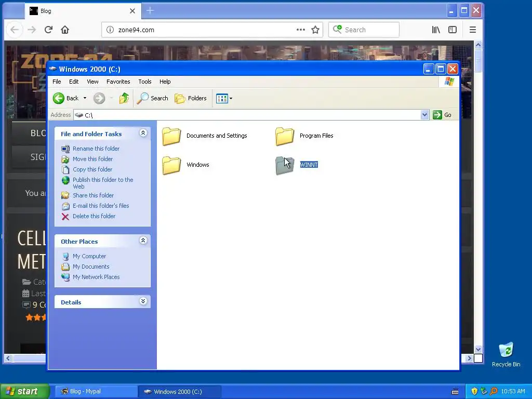Select the Documents and Settings folder icon

(x=171, y=136)
